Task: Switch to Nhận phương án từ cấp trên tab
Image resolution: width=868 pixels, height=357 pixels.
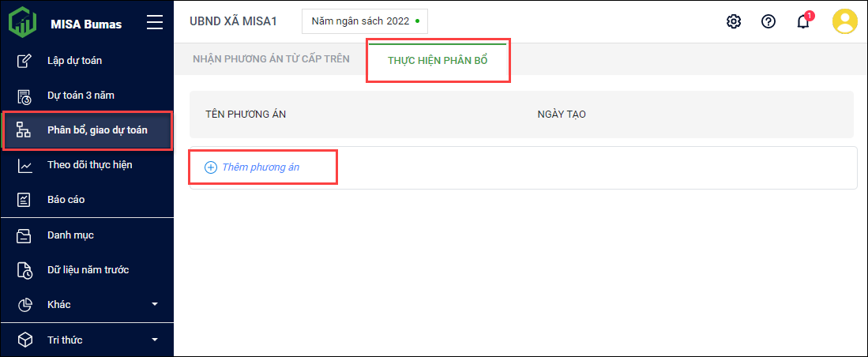Action: pos(271,59)
